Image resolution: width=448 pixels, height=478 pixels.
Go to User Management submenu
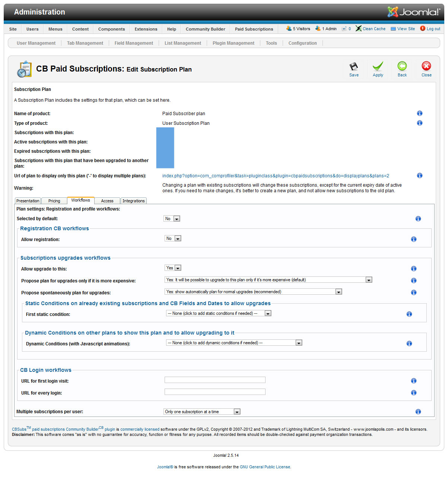pyautogui.click(x=36, y=43)
